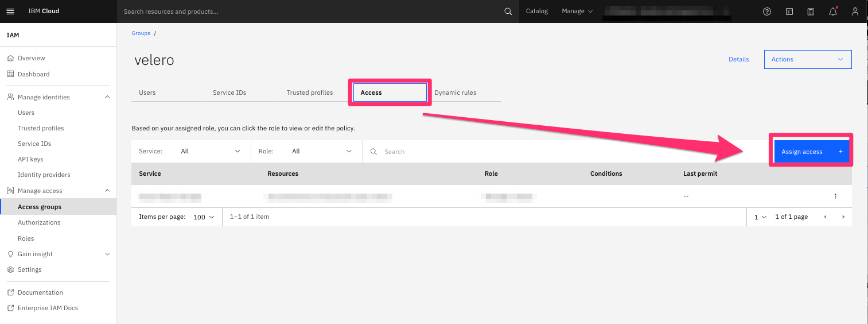Click the Manage identities people icon
This screenshot has height=324, width=868.
point(10,97)
